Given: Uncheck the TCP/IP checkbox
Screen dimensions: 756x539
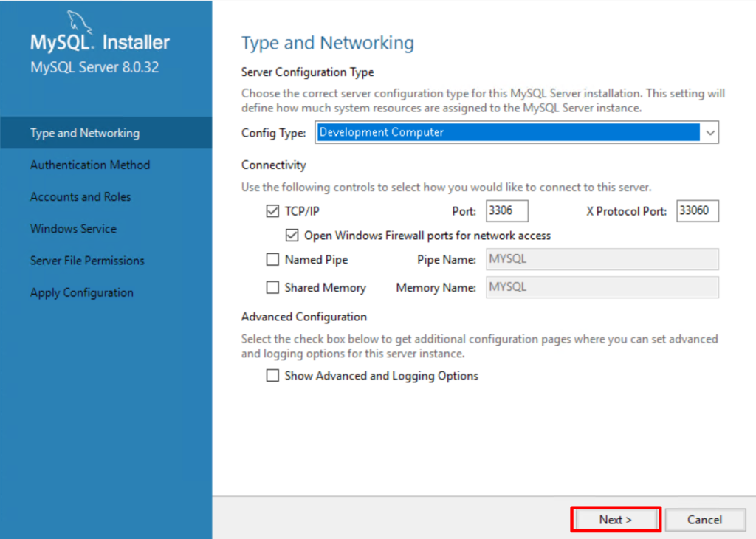Looking at the screenshot, I should (272, 211).
